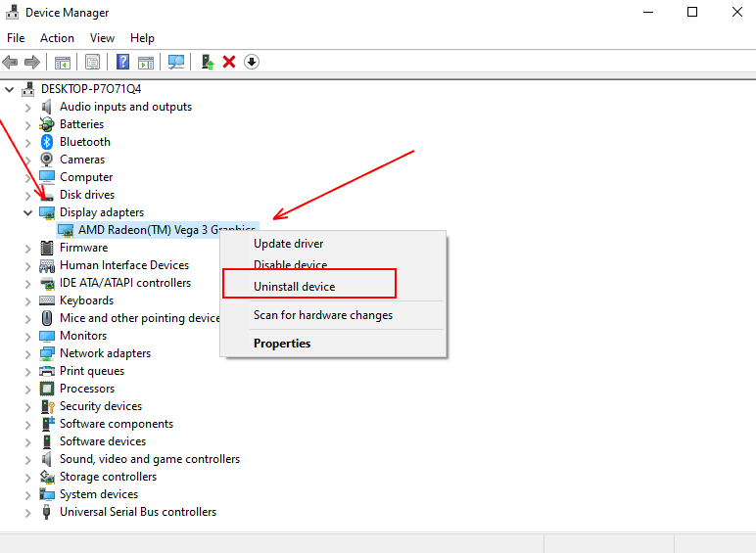Select the Network adapters icon
Screen dimensions: 756x553
(x=47, y=353)
